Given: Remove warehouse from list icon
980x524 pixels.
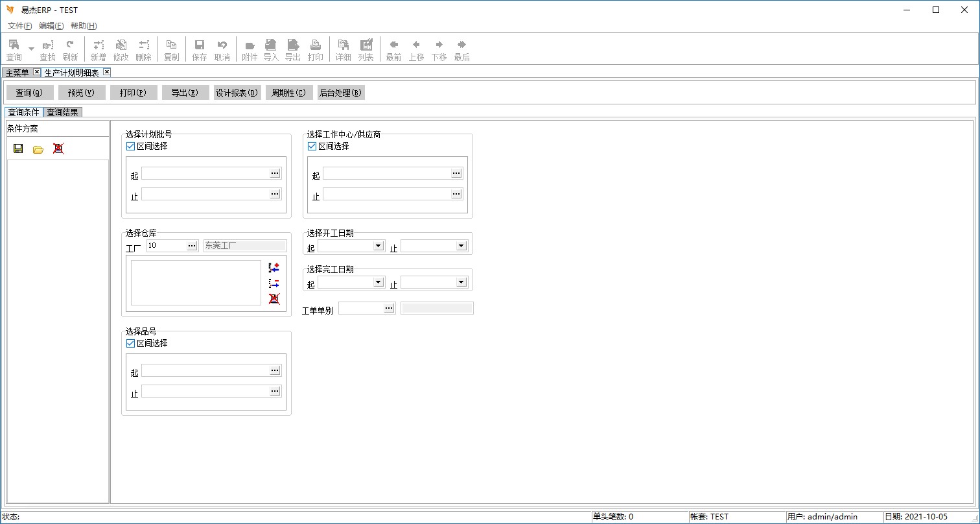Looking at the screenshot, I should [274, 283].
